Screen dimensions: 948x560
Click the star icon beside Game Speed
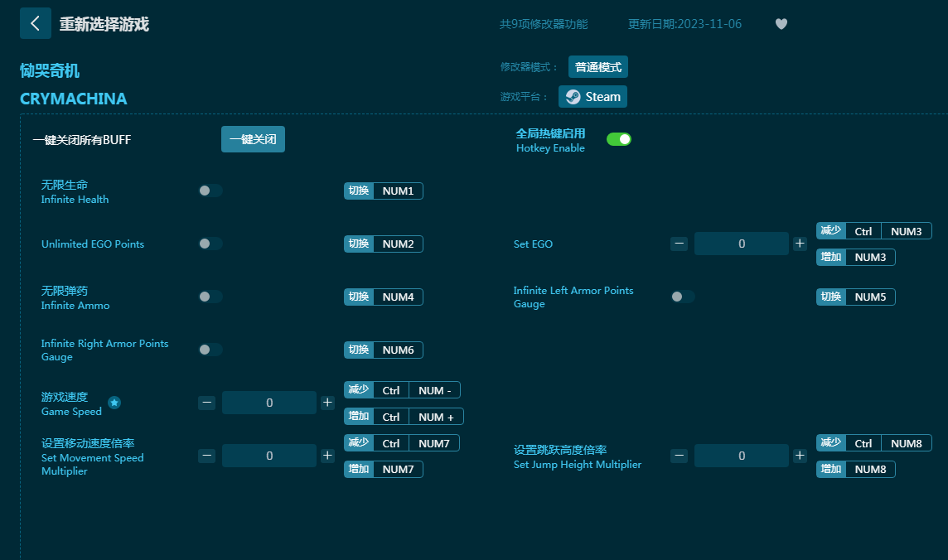click(x=114, y=403)
